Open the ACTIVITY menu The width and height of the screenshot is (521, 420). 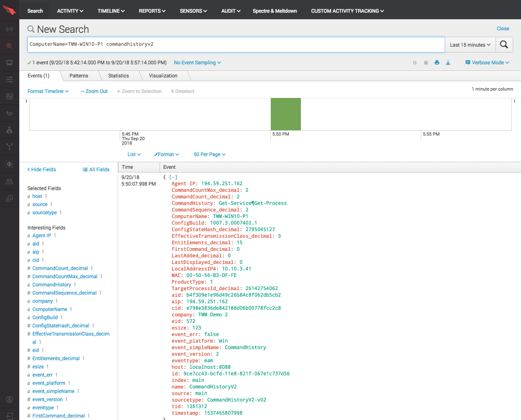tap(70, 11)
